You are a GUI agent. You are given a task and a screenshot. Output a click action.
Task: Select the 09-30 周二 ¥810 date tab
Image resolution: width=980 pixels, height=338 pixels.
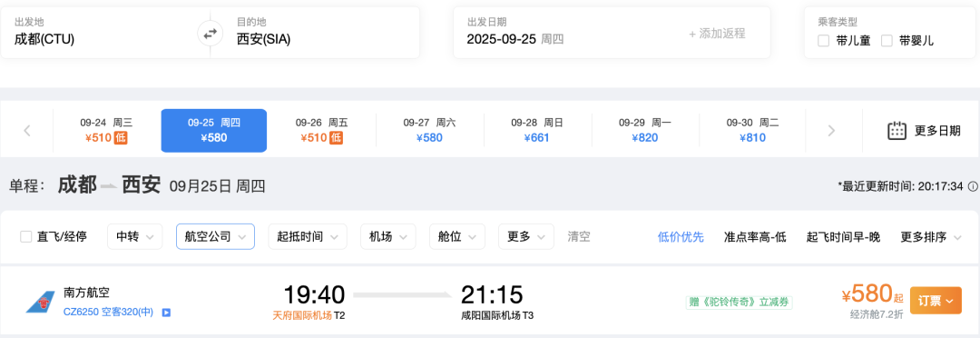(752, 130)
